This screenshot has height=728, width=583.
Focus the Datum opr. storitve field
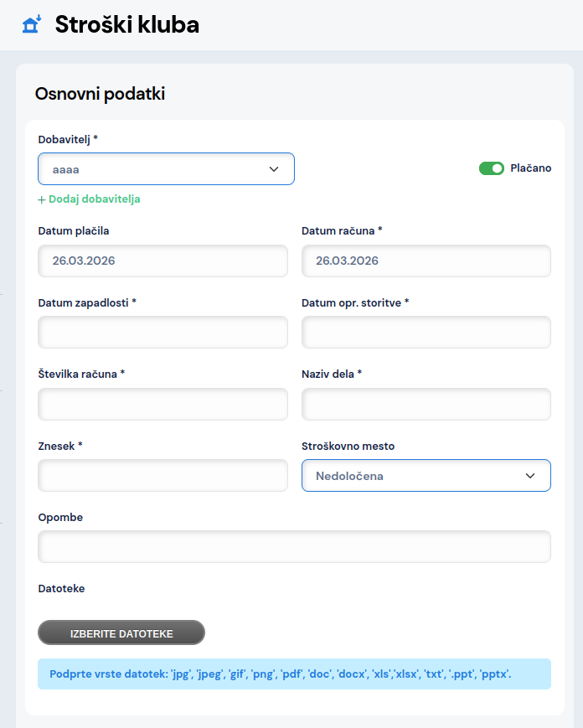pyautogui.click(x=426, y=332)
